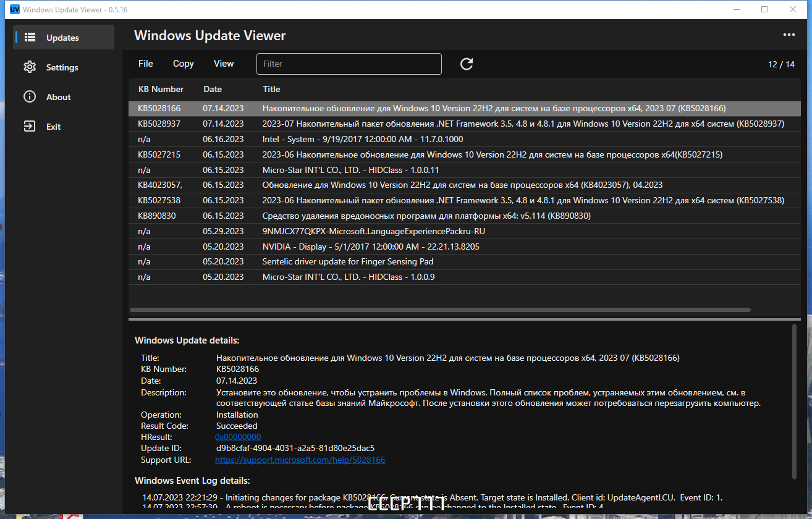The image size is (812, 519).
Task: Select the KB890830 malicious software removal row
Action: [x=465, y=216]
